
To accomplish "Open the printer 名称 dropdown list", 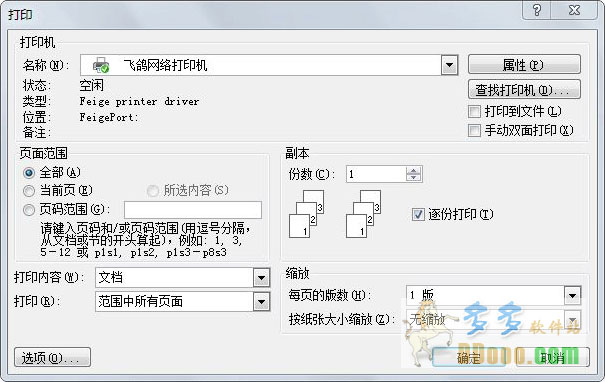I will (x=450, y=65).
